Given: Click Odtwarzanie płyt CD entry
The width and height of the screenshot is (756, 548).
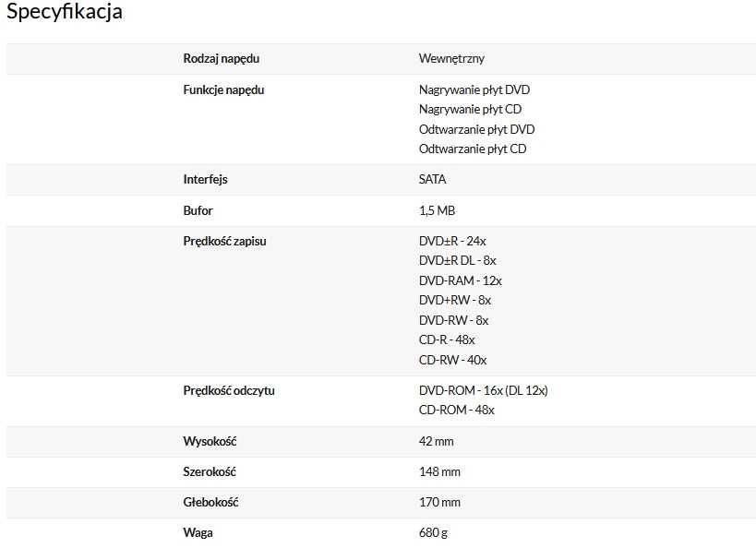Looking at the screenshot, I should pos(473,149).
